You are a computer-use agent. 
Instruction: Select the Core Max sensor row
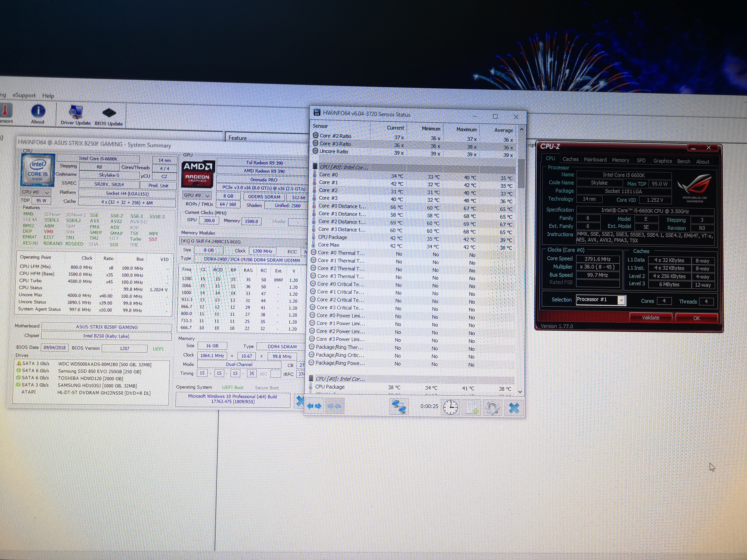(328, 245)
